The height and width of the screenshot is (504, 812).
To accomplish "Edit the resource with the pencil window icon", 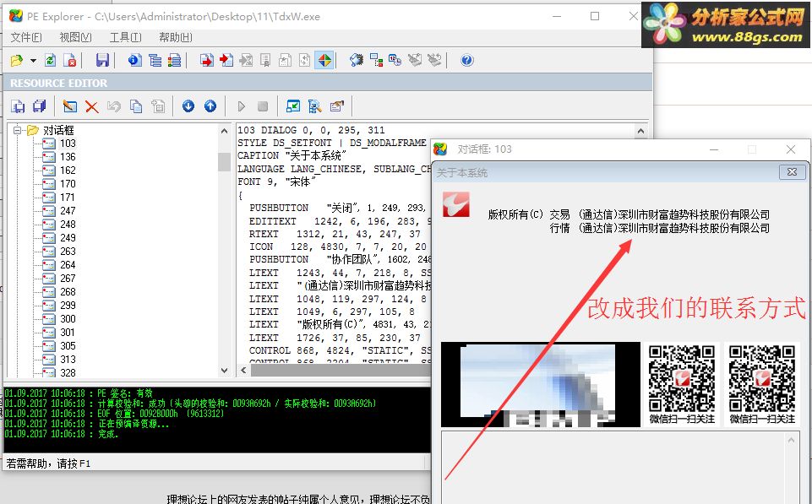I will (x=70, y=106).
